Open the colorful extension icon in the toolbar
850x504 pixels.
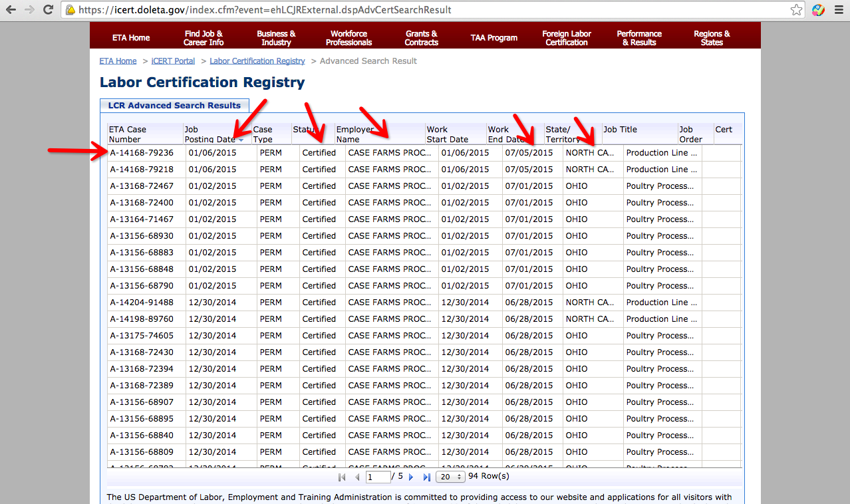click(x=818, y=10)
